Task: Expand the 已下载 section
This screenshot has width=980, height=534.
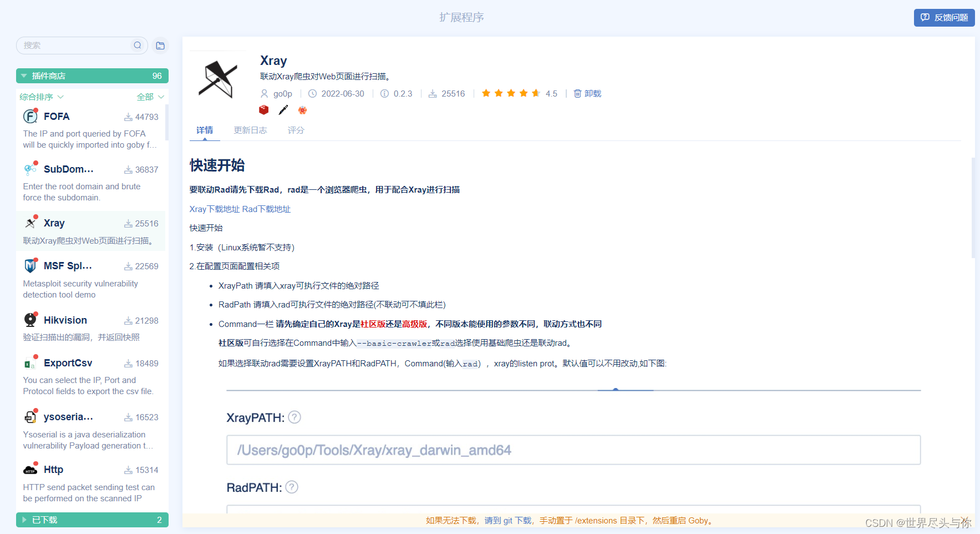Action: 23,520
